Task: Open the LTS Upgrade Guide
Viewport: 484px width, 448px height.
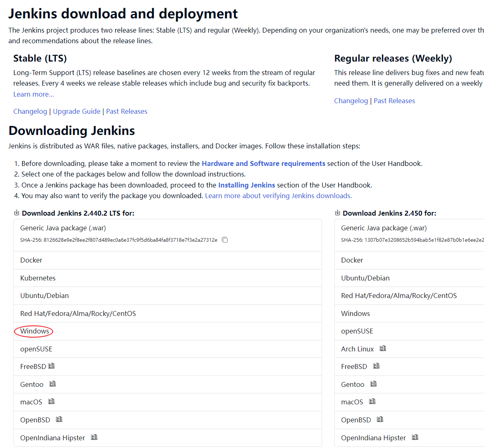Action: 77,111
